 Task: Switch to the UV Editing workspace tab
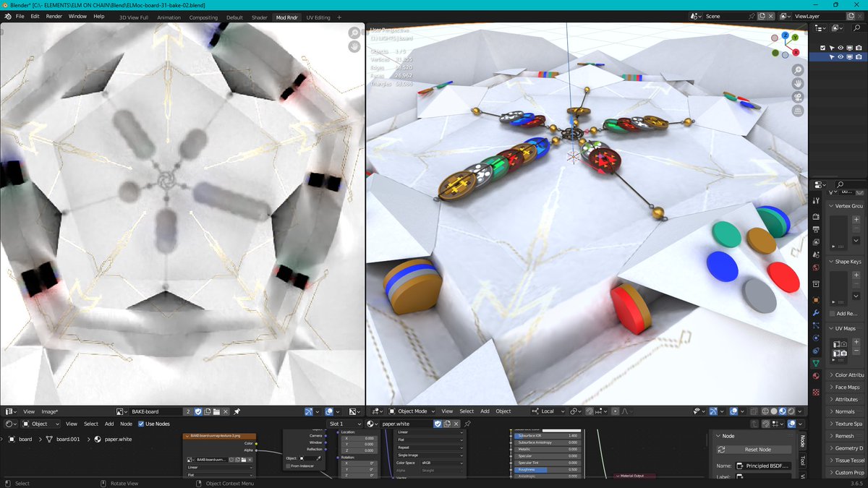[x=318, y=17]
